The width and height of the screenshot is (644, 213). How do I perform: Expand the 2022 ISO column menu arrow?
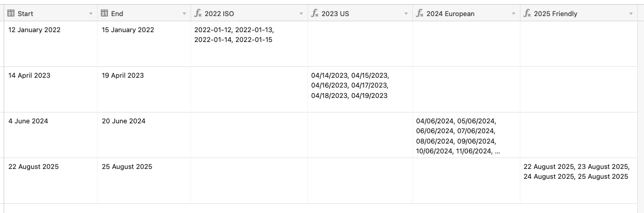(301, 14)
